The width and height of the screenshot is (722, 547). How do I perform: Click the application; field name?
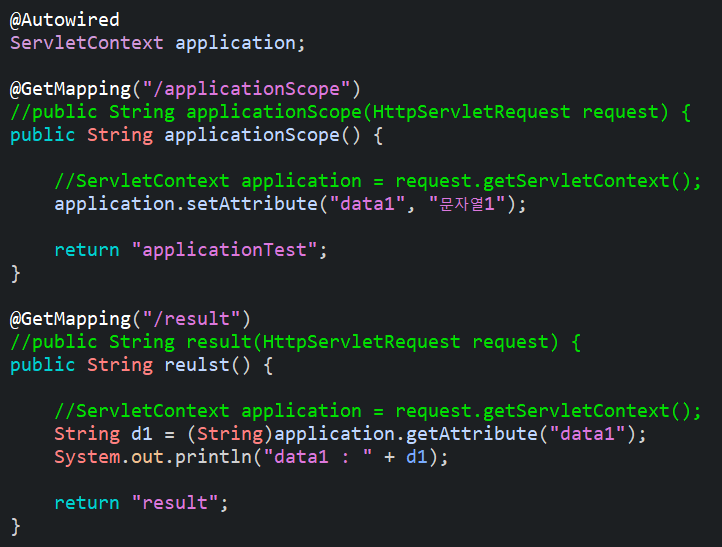pyautogui.click(x=240, y=43)
